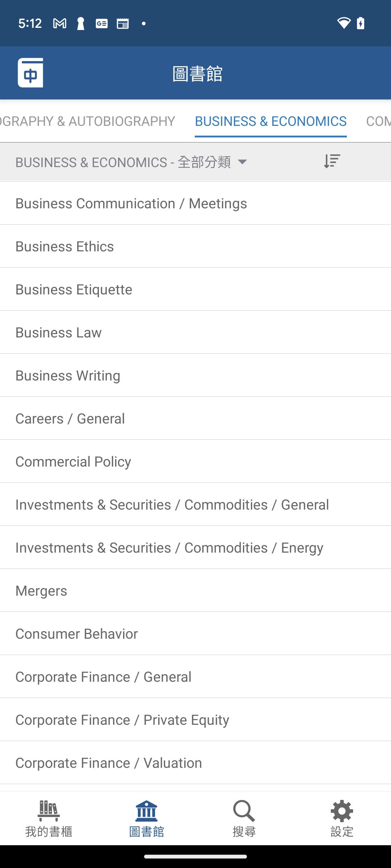391x868 pixels.
Task: Open Corporate Finance / Private Equity
Action: (x=195, y=720)
